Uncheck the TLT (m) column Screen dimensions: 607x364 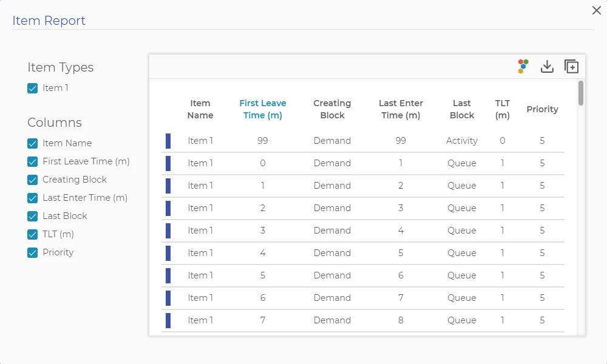32,234
